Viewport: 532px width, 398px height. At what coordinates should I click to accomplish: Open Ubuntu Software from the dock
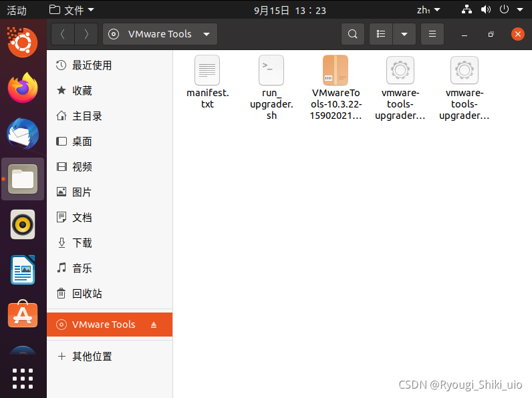point(23,315)
